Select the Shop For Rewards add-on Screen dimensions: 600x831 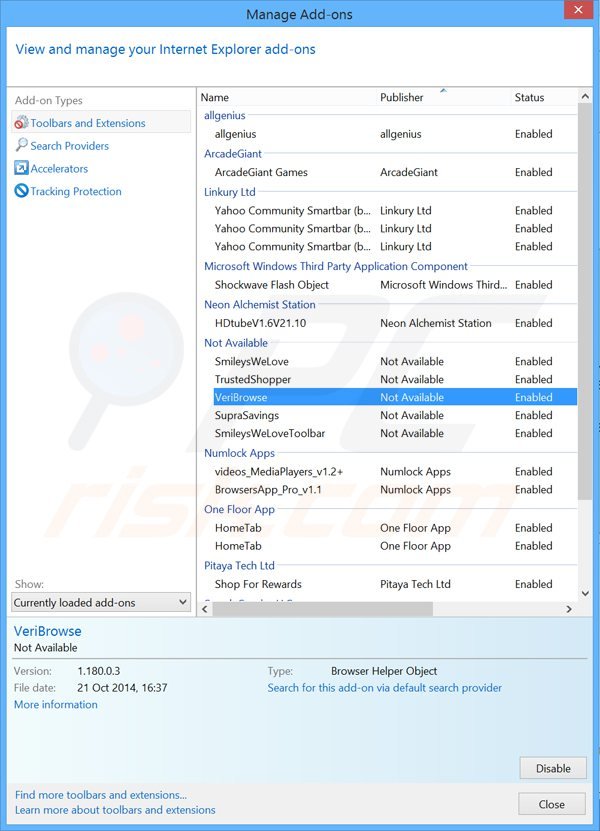click(x=395, y=584)
